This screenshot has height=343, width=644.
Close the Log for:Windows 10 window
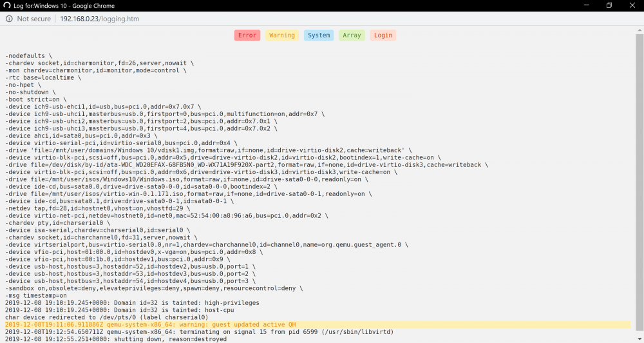pyautogui.click(x=632, y=5)
